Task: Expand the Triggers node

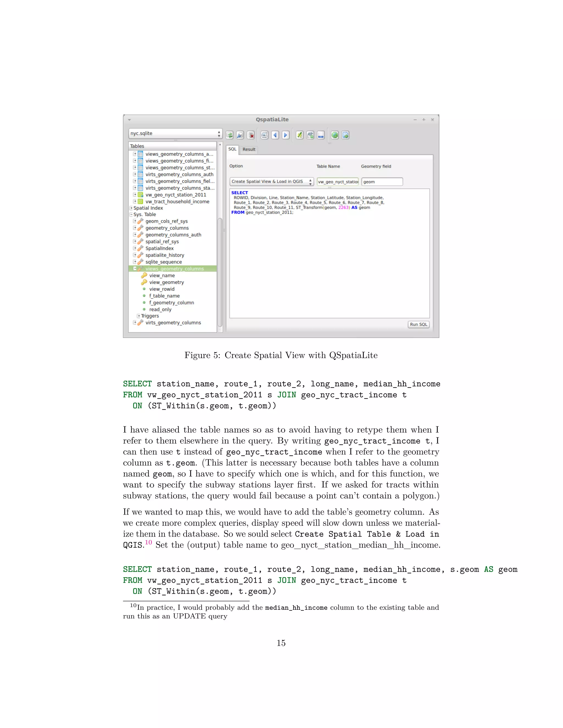Action: click(x=139, y=316)
